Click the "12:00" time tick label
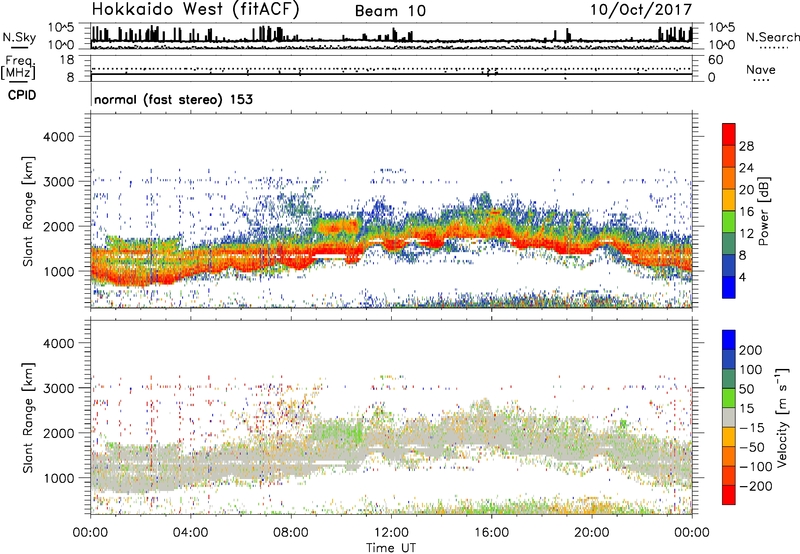 (391, 533)
